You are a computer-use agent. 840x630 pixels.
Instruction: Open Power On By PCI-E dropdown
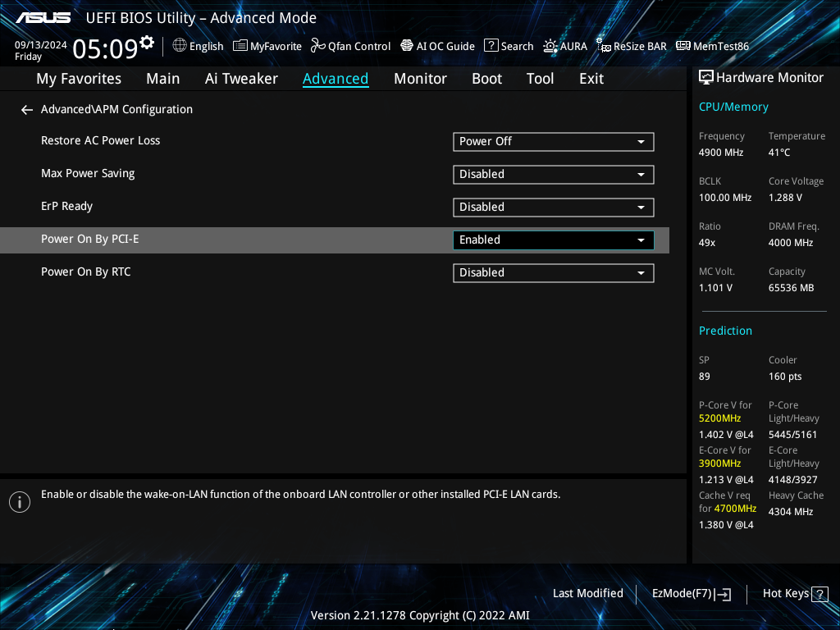(554, 240)
